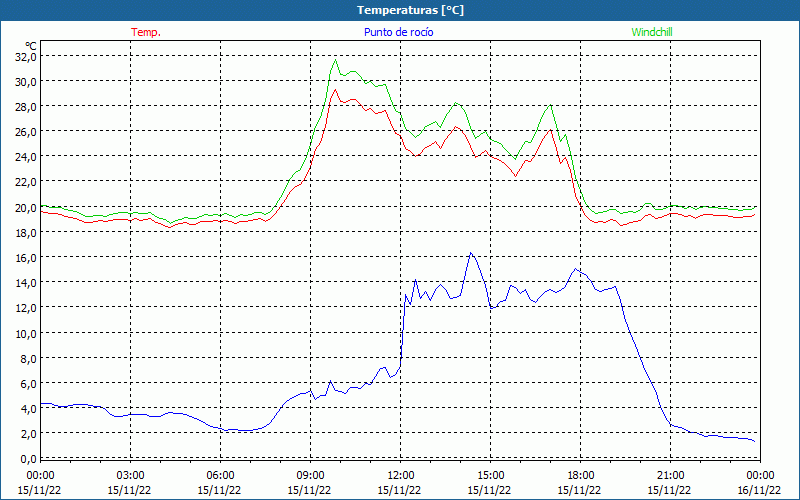The width and height of the screenshot is (800, 500).
Task: Select the blue Punto de rocío legend label
Action: click(398, 32)
